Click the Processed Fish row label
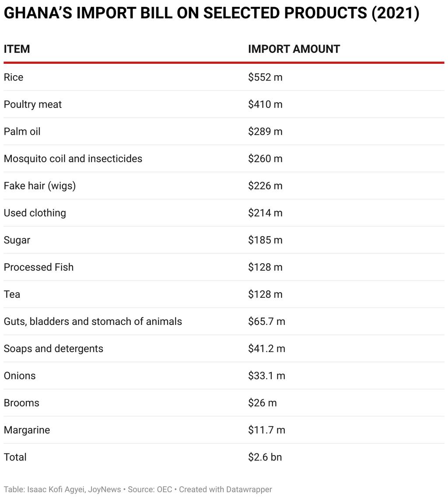 point(38,267)
